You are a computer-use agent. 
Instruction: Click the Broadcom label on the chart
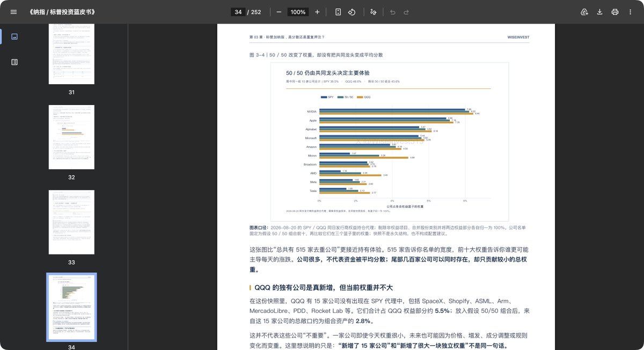310,164
